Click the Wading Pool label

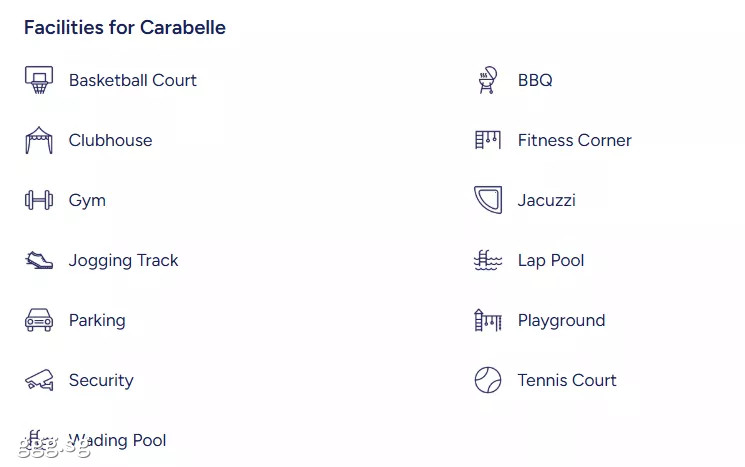[117, 440]
